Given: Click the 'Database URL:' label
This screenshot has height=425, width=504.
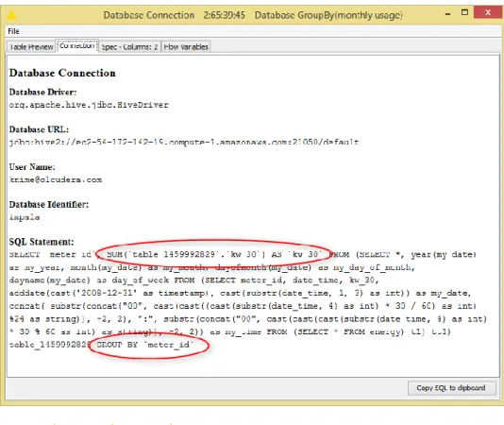Looking at the screenshot, I should 39,129.
